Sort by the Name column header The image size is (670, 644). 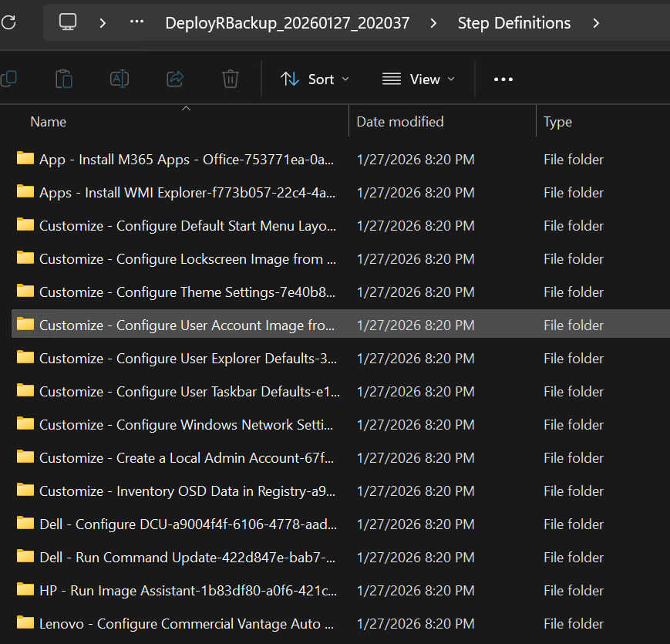[49, 122]
